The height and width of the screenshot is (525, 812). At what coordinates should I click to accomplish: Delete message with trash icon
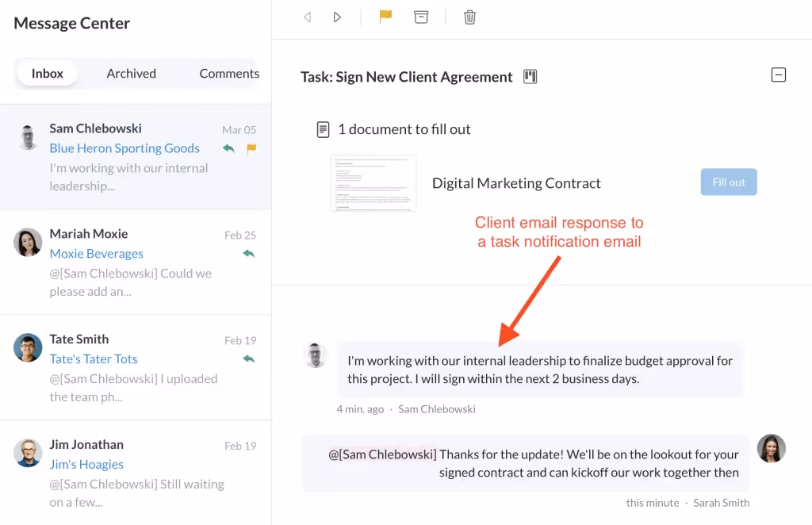pos(469,17)
